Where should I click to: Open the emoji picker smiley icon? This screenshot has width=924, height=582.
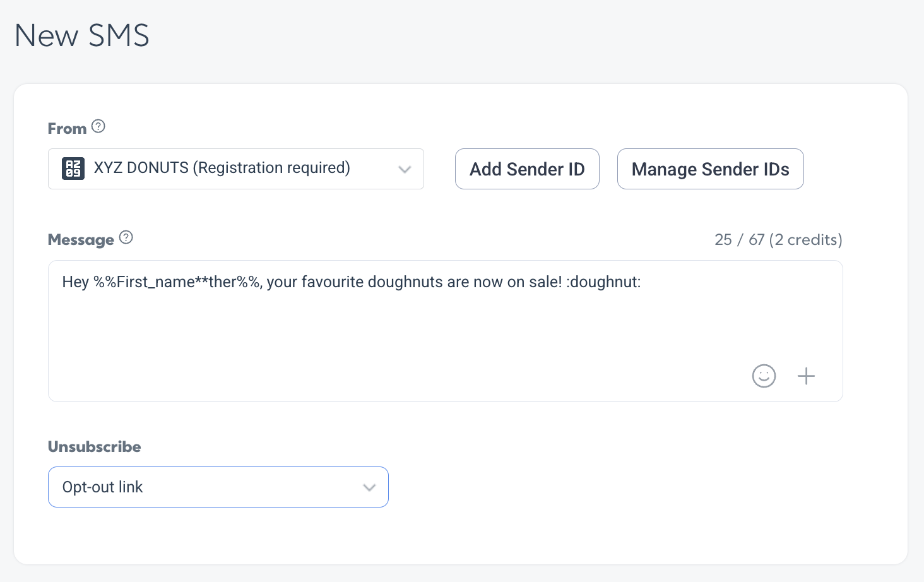click(x=764, y=376)
